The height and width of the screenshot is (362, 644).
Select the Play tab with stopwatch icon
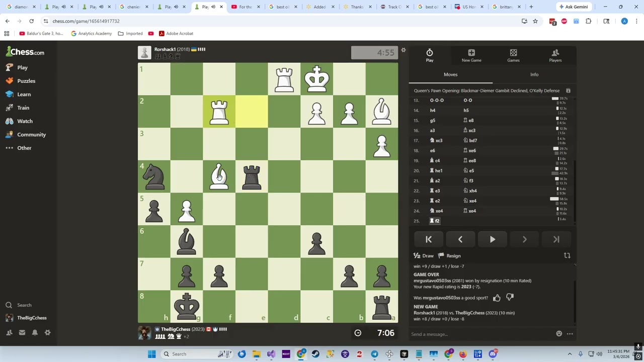(x=430, y=56)
